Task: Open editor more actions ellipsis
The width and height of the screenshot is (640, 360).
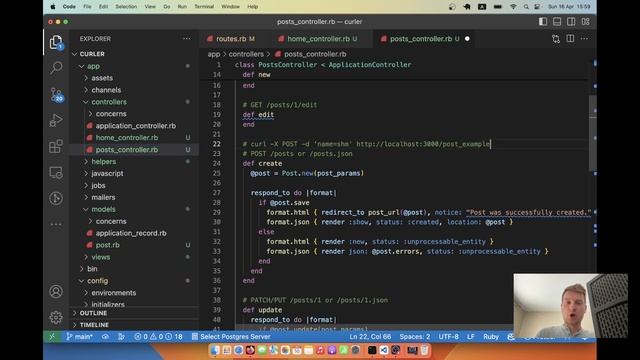Action: (x=584, y=39)
